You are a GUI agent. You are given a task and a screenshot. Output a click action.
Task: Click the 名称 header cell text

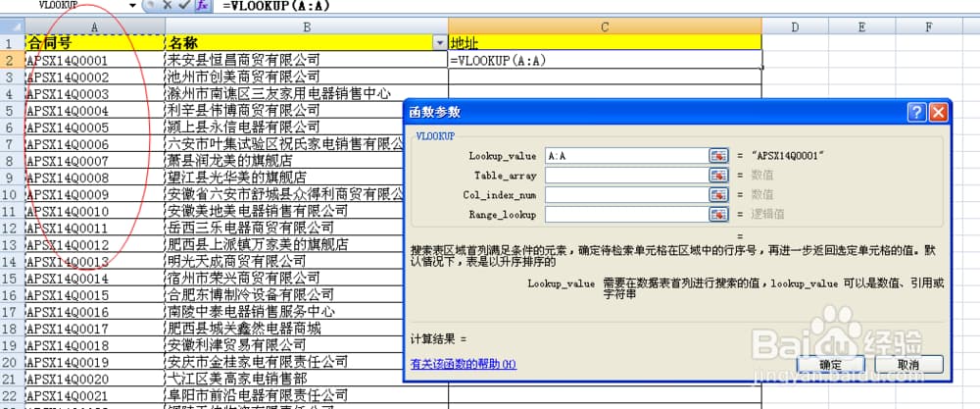[184, 43]
